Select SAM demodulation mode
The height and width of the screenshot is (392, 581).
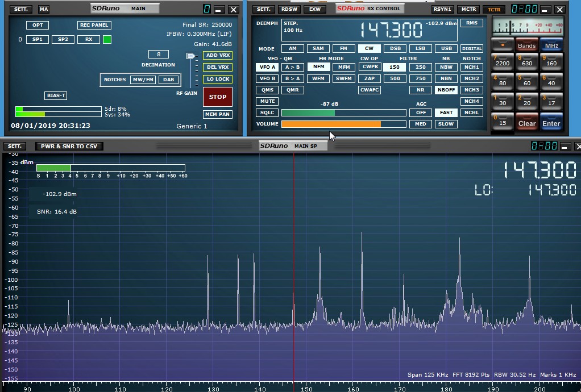click(318, 48)
